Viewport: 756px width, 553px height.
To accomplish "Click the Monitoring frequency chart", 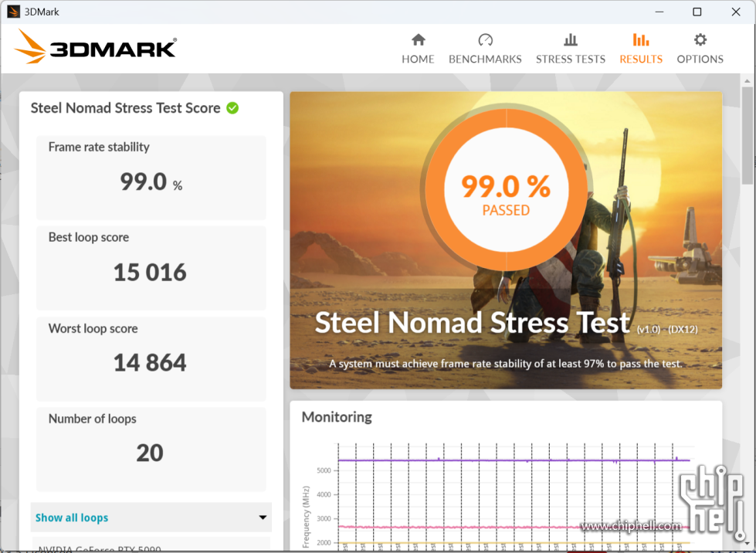I will click(x=501, y=496).
